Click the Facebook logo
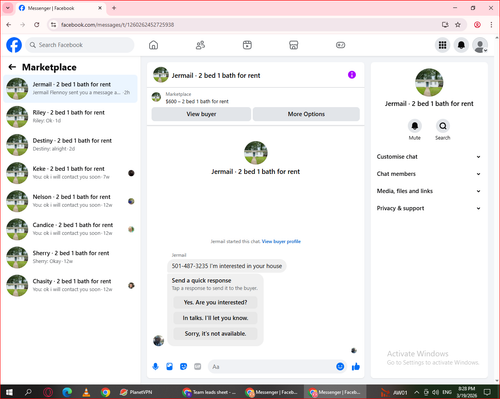 pyautogui.click(x=14, y=45)
